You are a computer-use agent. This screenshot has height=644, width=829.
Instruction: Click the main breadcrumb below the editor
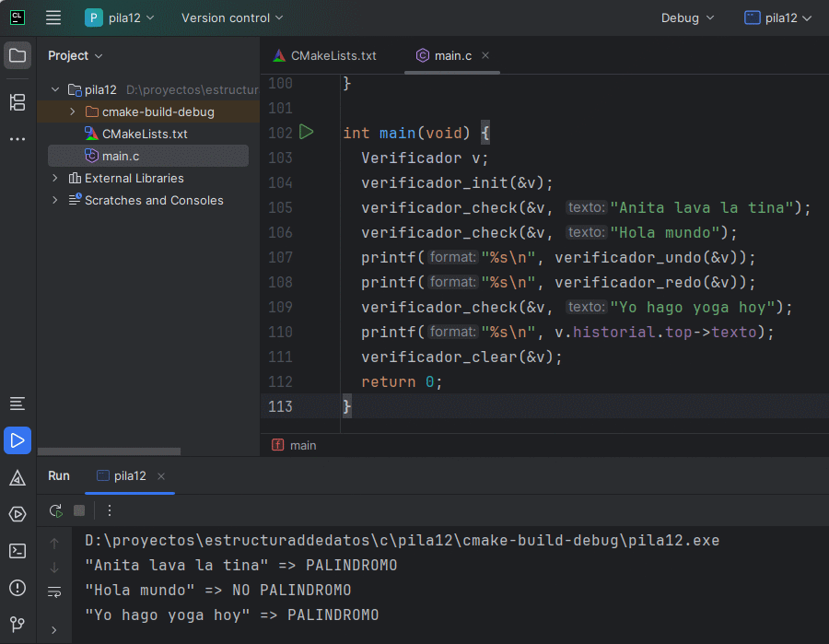point(302,445)
